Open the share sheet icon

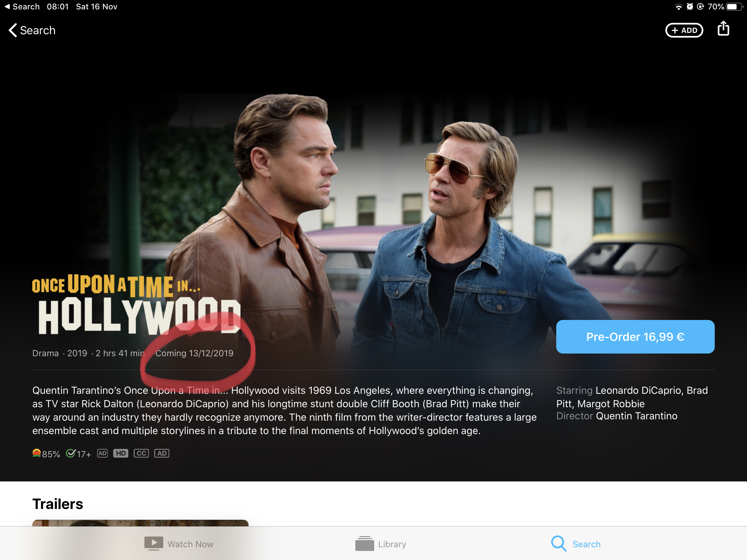click(x=723, y=28)
